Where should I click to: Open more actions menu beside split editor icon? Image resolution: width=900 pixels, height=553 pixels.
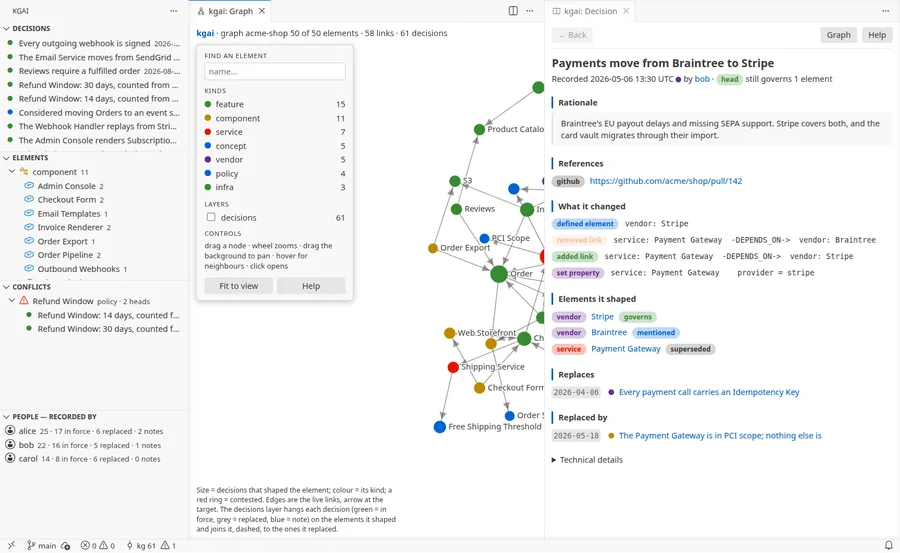coord(530,11)
